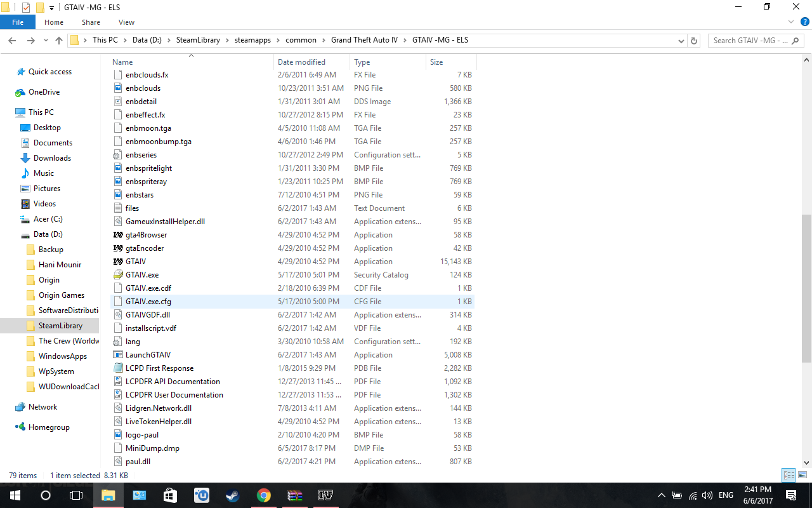Select the LCPDFR API Documentation PDF
This screenshot has height=508, width=812.
(x=173, y=382)
